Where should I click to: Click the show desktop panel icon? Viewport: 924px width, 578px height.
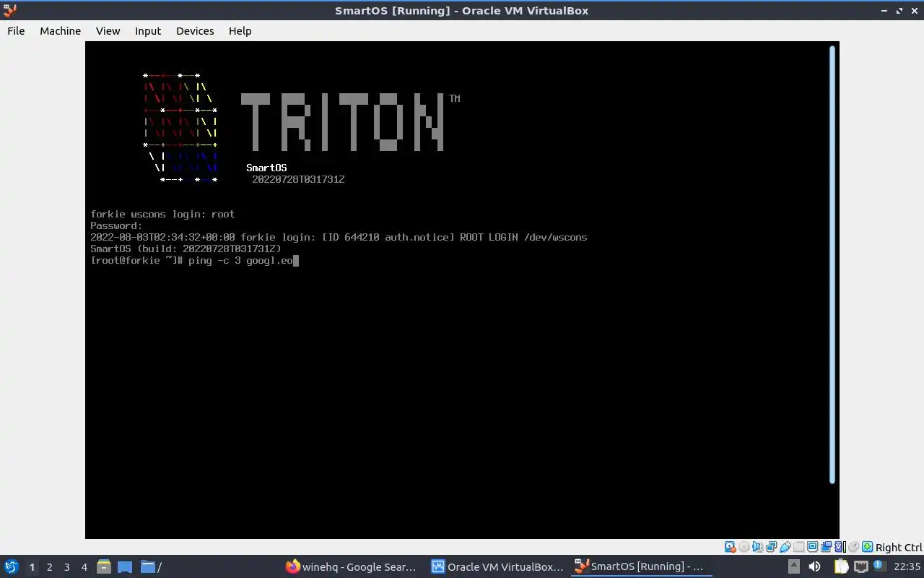125,566
